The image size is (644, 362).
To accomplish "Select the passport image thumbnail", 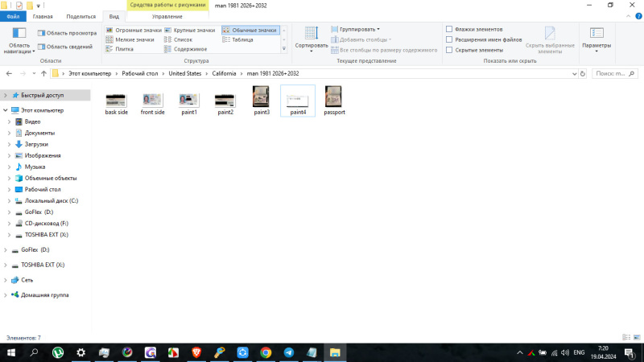I will 334,101.
